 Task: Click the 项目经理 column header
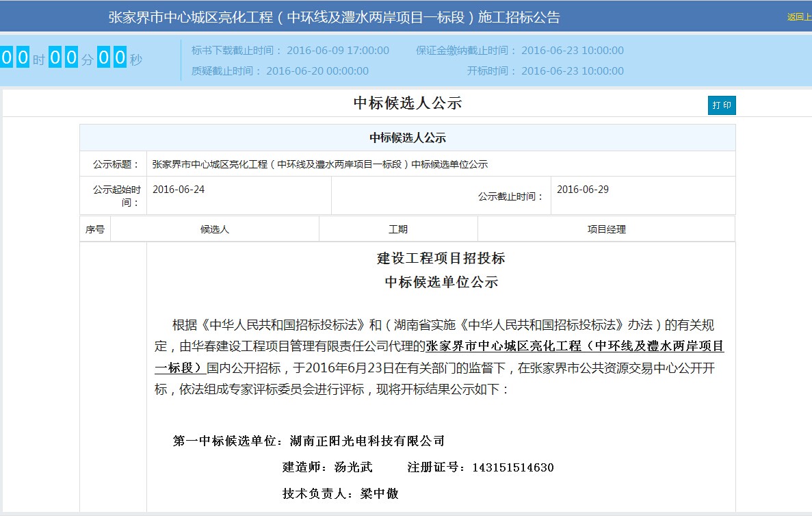pos(606,229)
